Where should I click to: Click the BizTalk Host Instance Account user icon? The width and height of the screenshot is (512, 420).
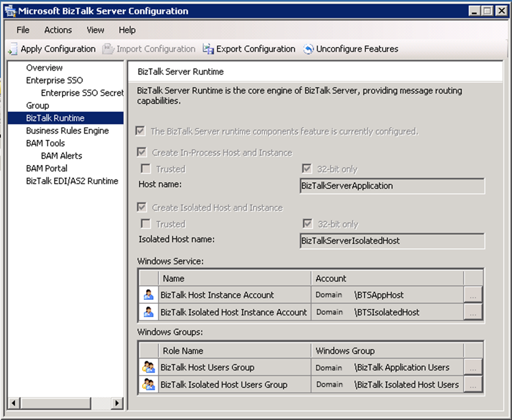[148, 295]
